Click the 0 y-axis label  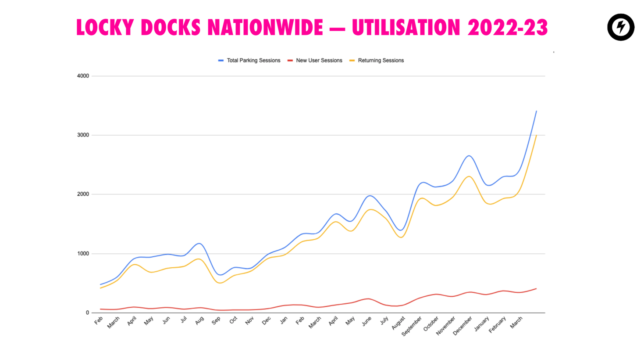coord(87,313)
